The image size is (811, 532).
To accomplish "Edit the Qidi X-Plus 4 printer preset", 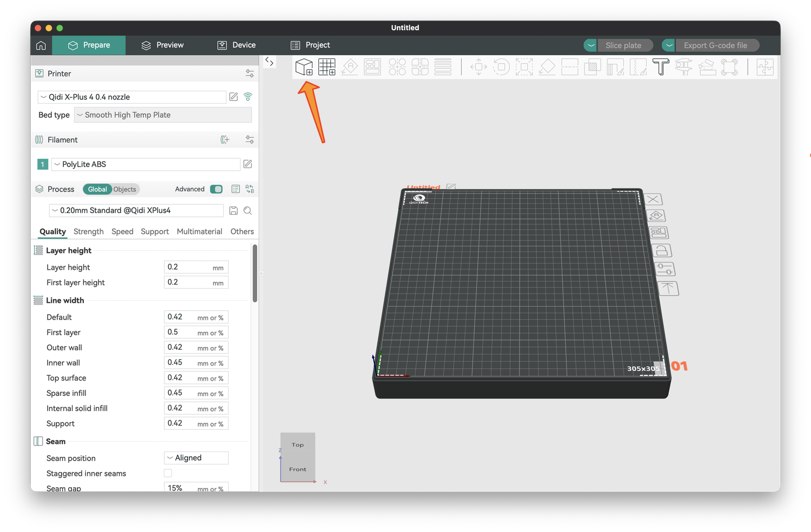I will pos(234,97).
